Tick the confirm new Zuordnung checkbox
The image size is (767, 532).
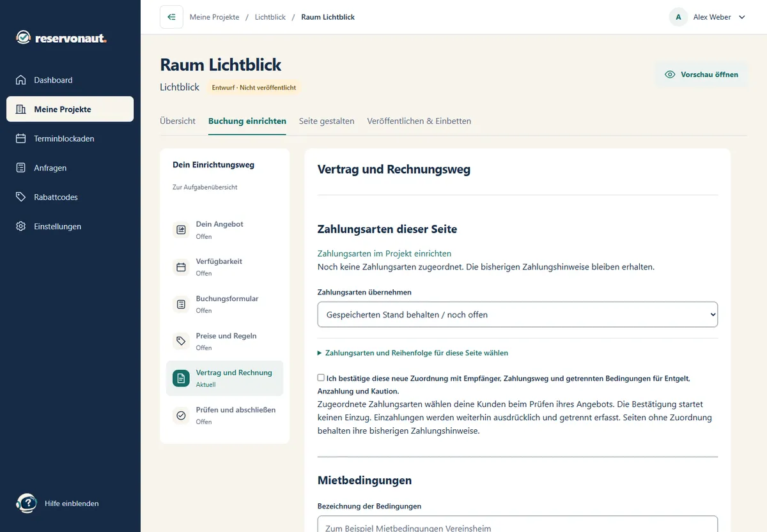click(x=321, y=378)
